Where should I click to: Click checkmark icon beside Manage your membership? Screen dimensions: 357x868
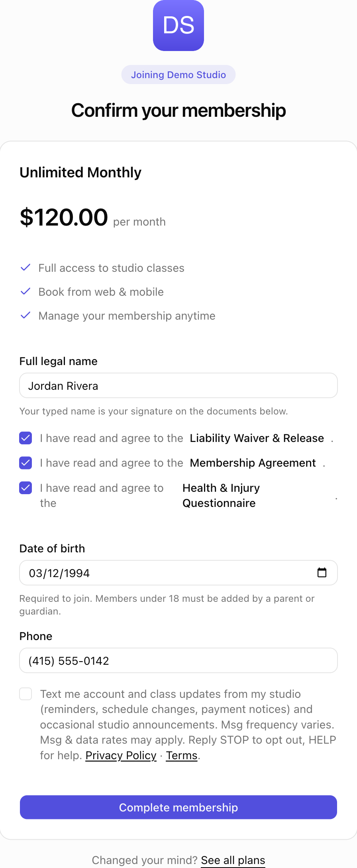click(x=25, y=315)
